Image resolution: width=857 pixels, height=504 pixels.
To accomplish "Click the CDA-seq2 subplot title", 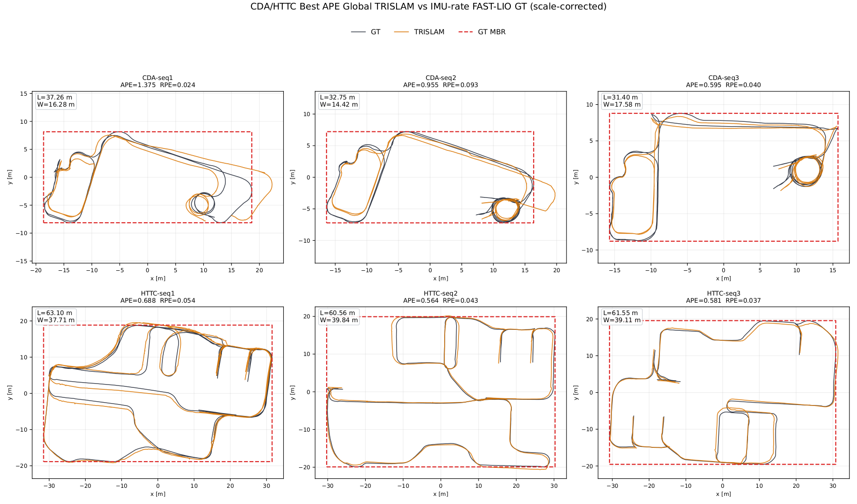I will (x=441, y=78).
